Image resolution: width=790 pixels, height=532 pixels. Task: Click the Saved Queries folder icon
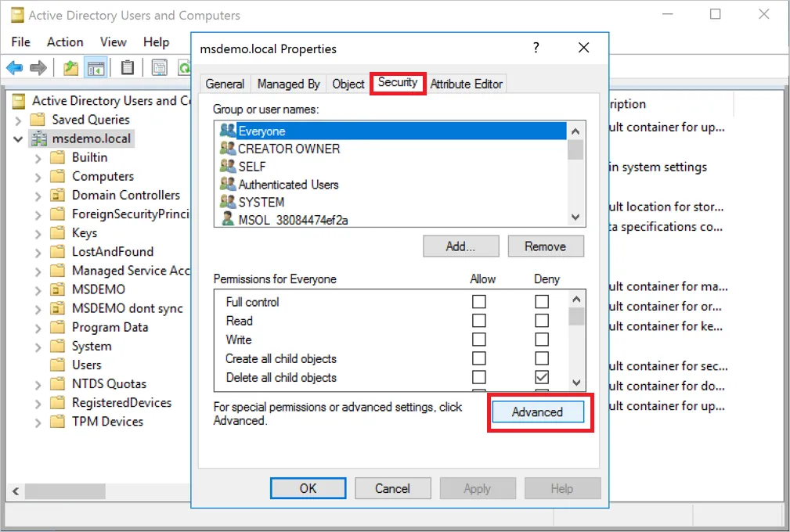(x=38, y=119)
